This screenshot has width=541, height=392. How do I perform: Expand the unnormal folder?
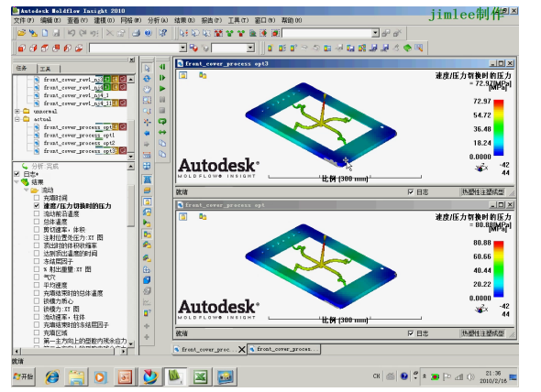pos(17,112)
